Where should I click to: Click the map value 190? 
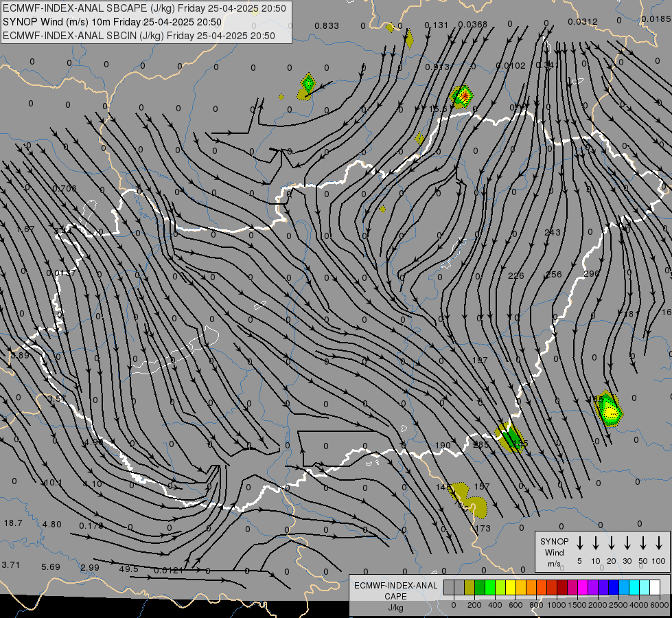pyautogui.click(x=443, y=445)
